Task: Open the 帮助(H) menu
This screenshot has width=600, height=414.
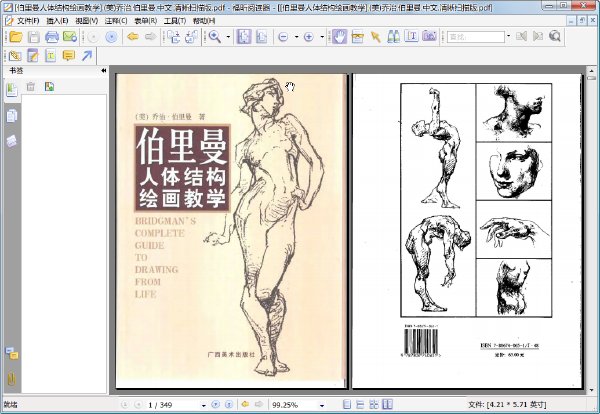Action: coord(204,21)
